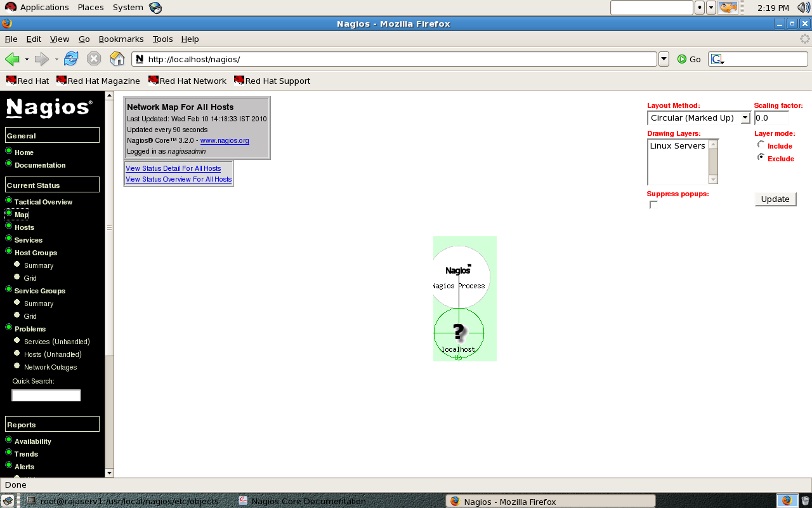Screen dimensions: 812x508
Task: Click the Red Hat icon on Applications menu
Action: pyautogui.click(x=11, y=7)
